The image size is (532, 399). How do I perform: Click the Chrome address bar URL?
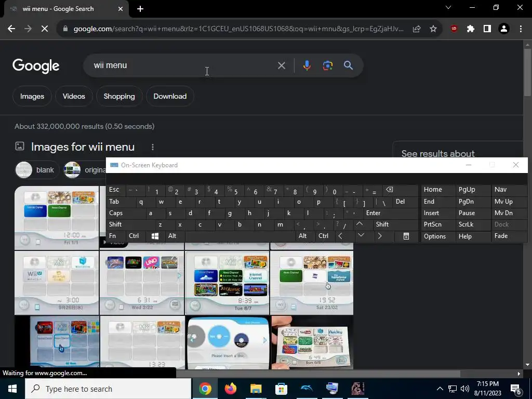pos(238,29)
